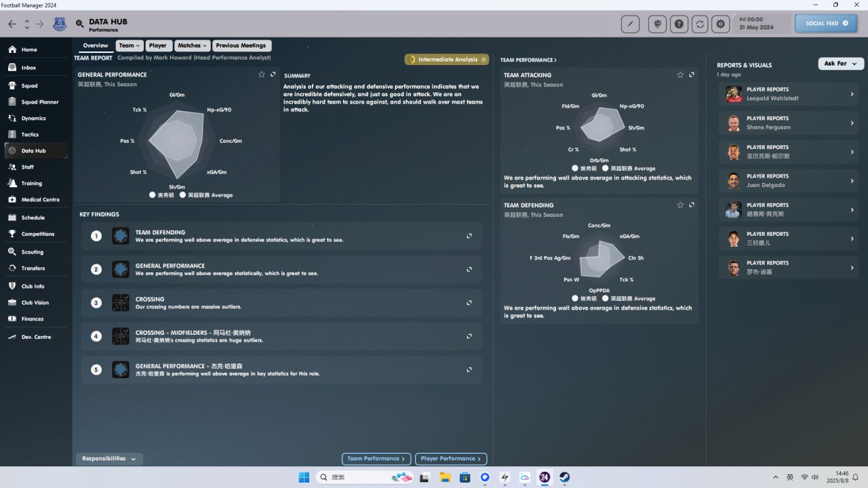Click the Windows taskbar search box

[x=366, y=477]
